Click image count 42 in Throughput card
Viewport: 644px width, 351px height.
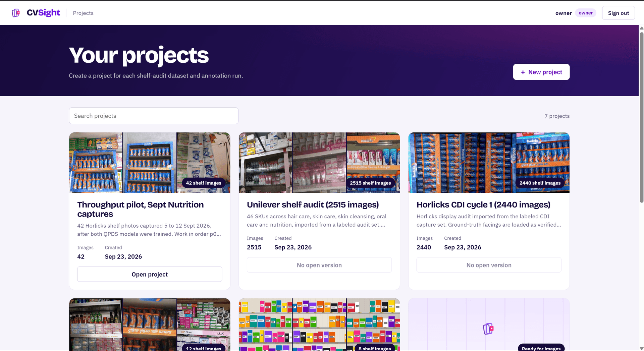[81, 257]
